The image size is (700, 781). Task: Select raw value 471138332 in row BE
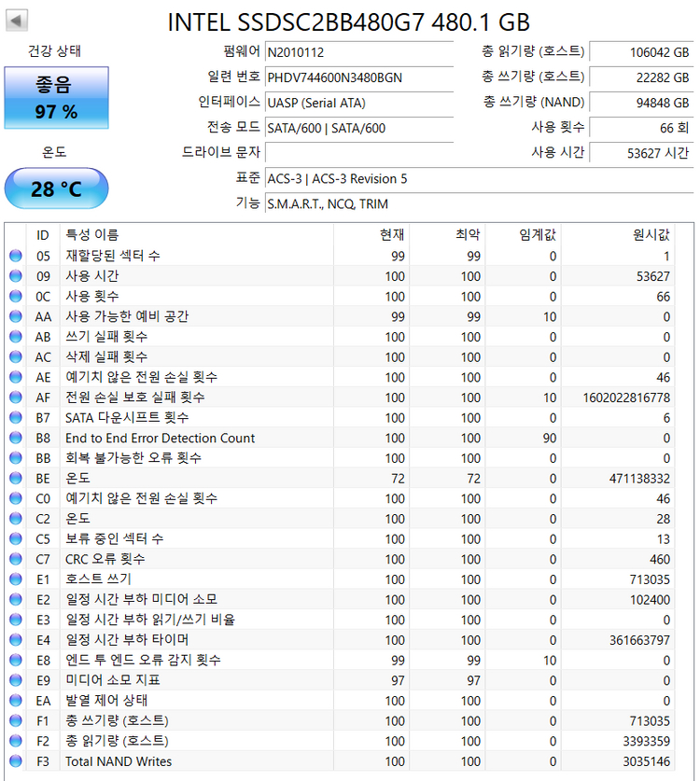[639, 479]
